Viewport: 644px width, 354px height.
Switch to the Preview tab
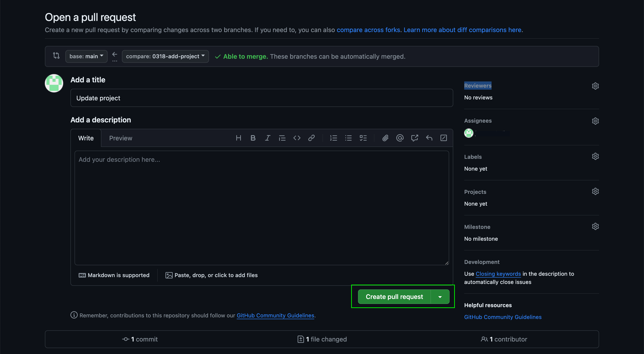point(121,138)
